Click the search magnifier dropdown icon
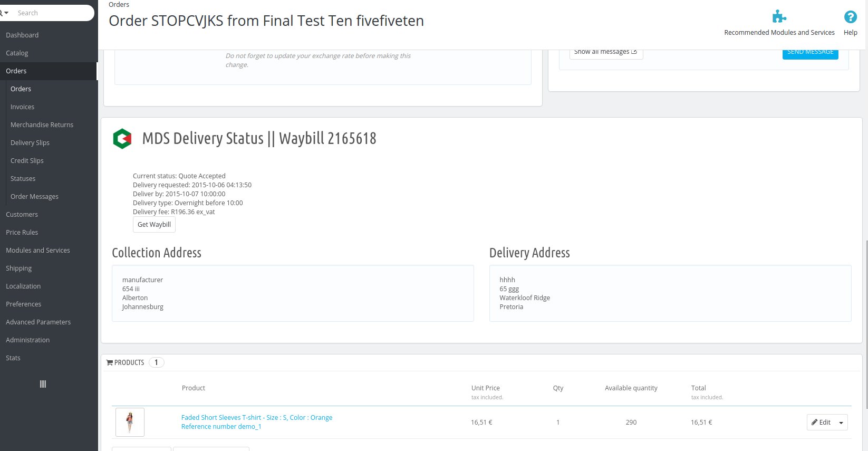868x451 pixels. click(4, 13)
